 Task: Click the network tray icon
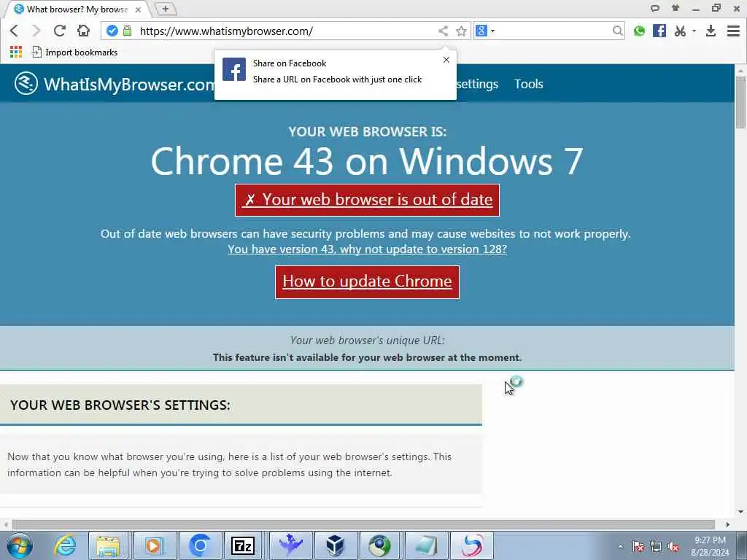pos(656,547)
